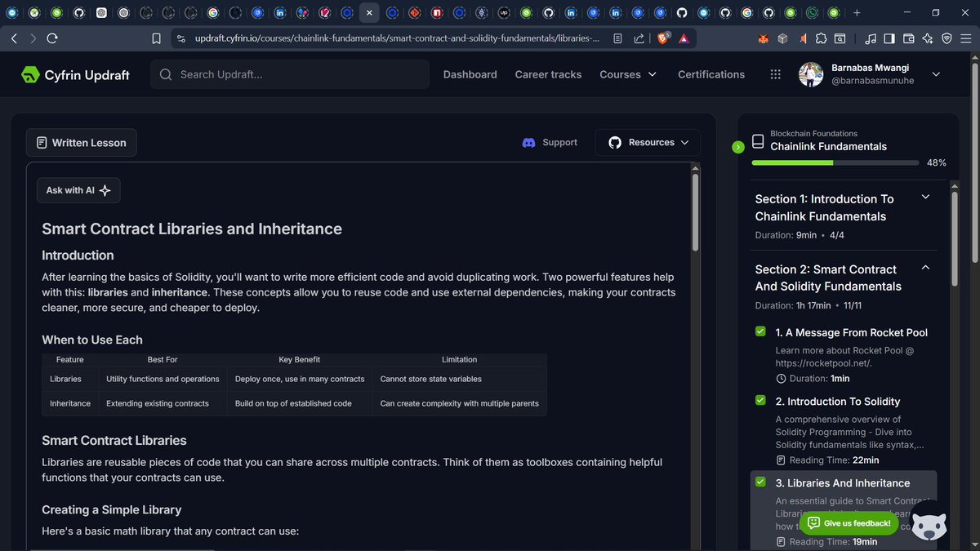Open Leo AI sparkle icon

[x=928, y=38]
